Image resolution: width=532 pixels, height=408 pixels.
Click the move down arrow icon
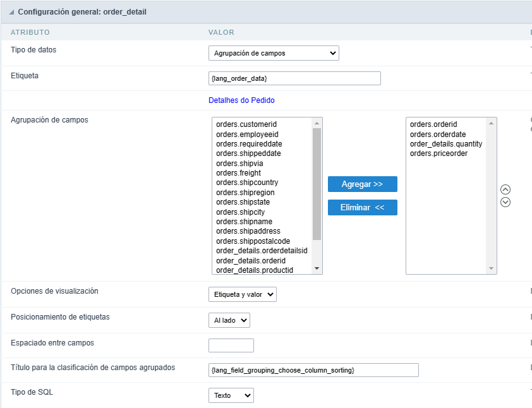pyautogui.click(x=505, y=202)
